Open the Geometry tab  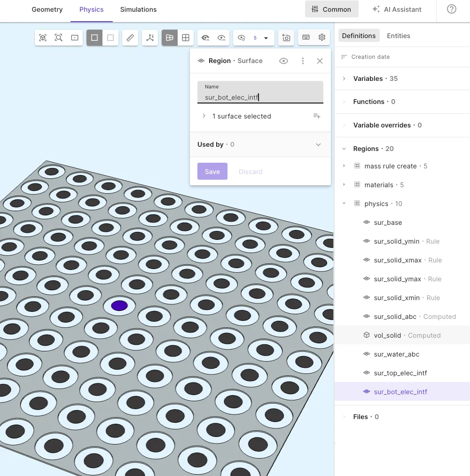[x=47, y=9]
